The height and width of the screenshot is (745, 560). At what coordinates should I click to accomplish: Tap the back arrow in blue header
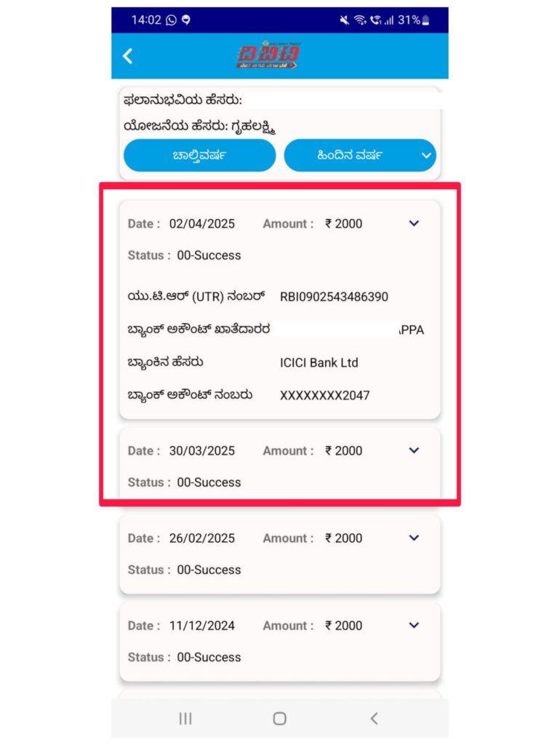point(127,56)
